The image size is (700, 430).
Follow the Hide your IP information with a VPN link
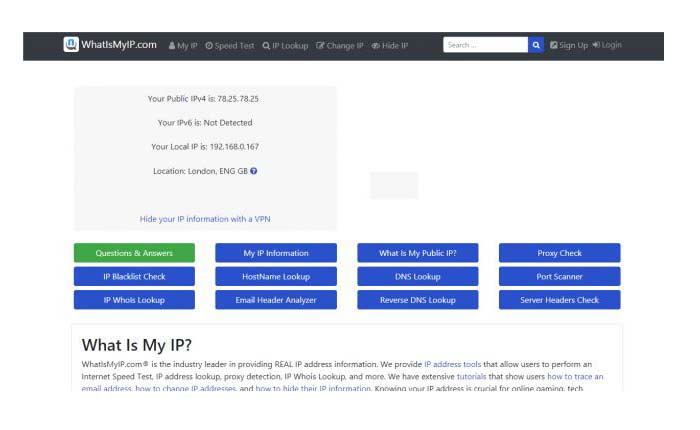[x=205, y=219]
